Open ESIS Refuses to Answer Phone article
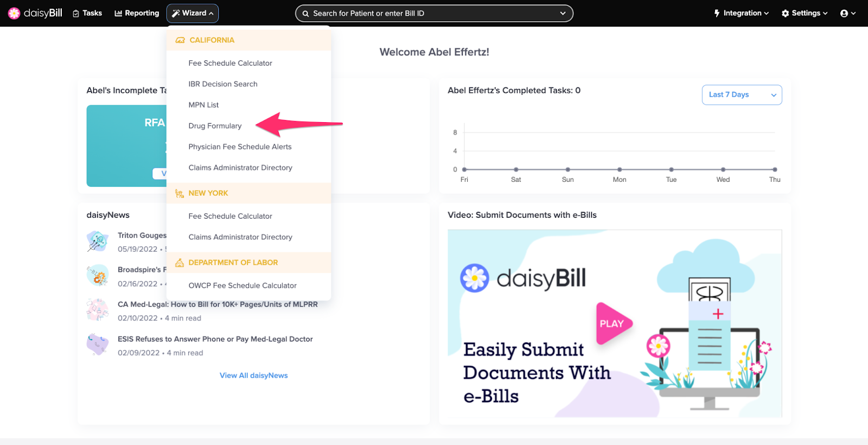Viewport: 868px width, 445px height. click(x=215, y=339)
